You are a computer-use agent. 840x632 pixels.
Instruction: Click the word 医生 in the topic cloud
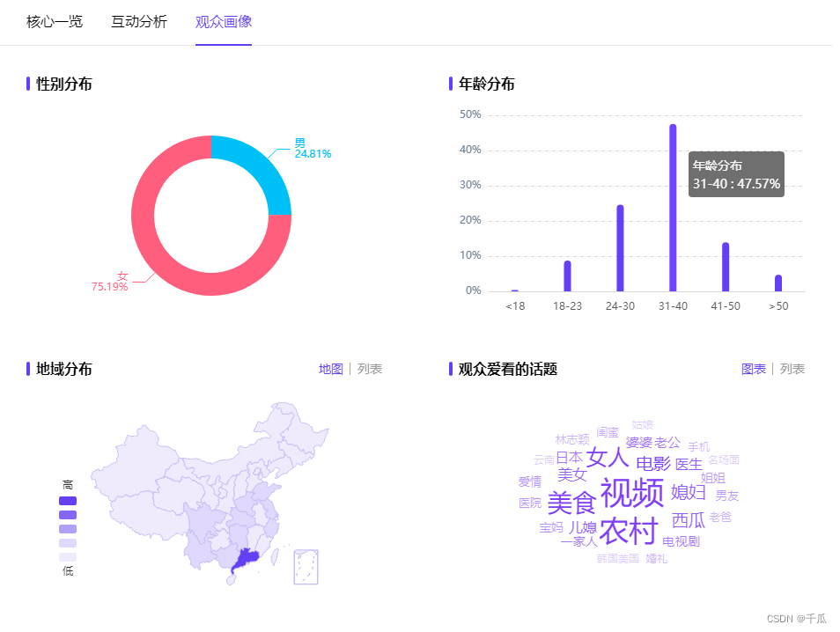pyautogui.click(x=689, y=465)
